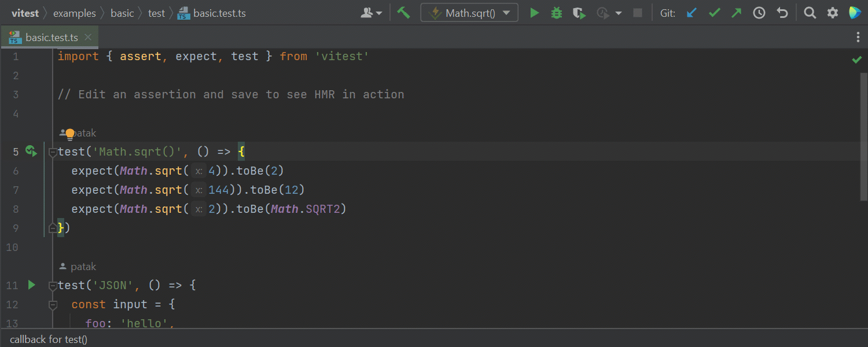Click the rollback undo arrow icon
The image size is (868, 347).
click(x=782, y=13)
